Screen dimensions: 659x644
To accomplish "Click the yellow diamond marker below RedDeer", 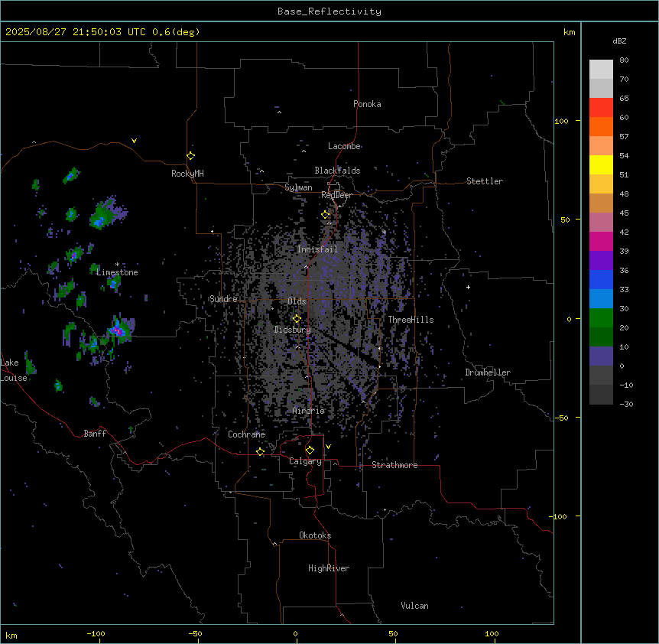I will [326, 215].
